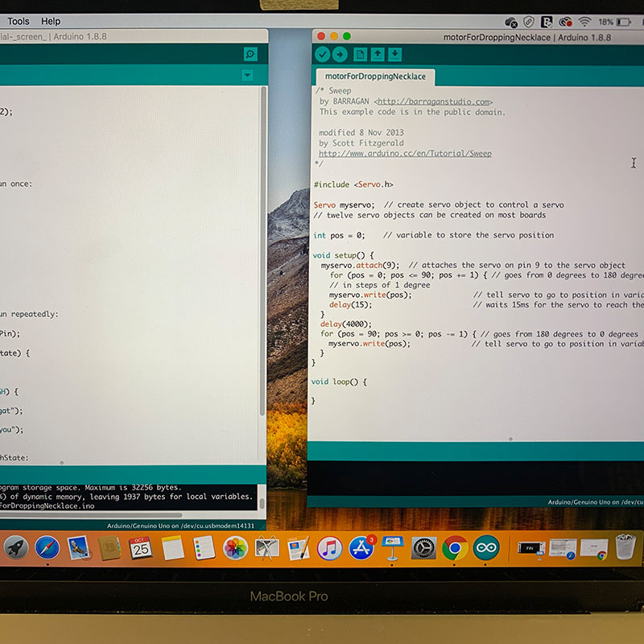Open the yellow Notes app in the Dock
644x644 pixels.
(172, 548)
